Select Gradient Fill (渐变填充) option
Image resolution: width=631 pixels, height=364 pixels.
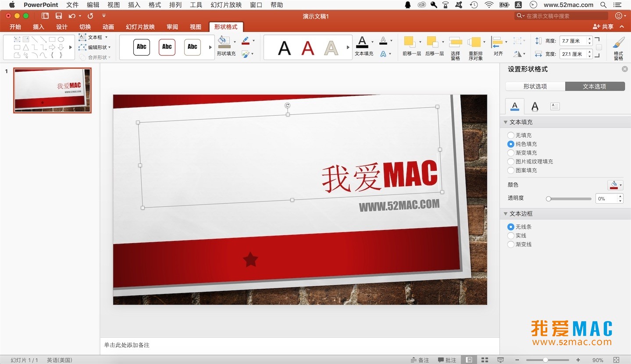click(510, 153)
